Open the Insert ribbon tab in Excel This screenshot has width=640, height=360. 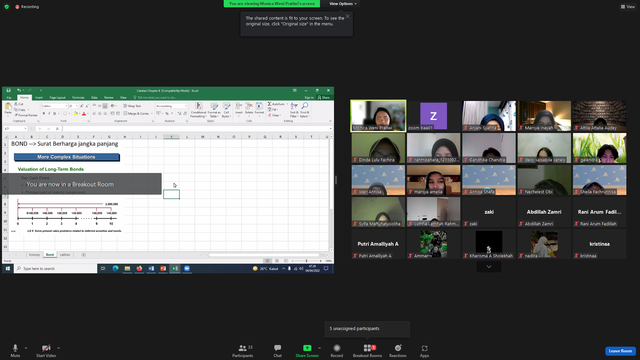(x=39, y=98)
